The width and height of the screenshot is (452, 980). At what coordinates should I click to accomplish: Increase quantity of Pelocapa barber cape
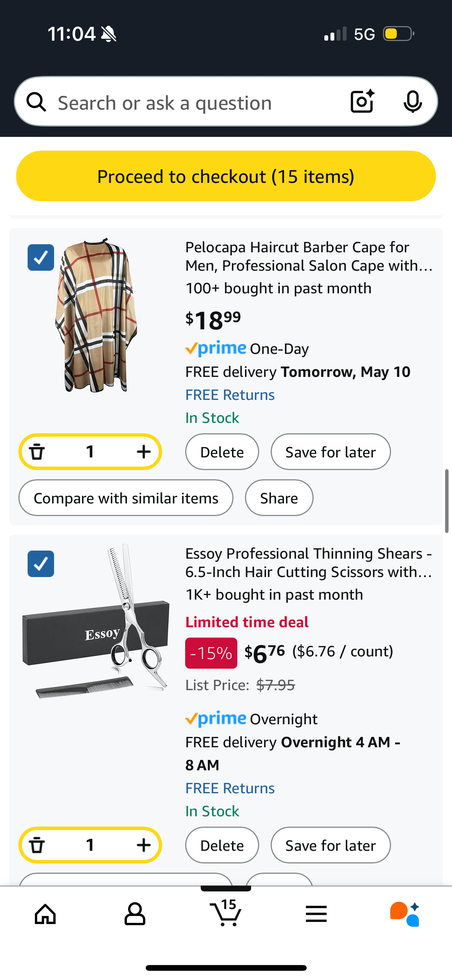click(143, 452)
